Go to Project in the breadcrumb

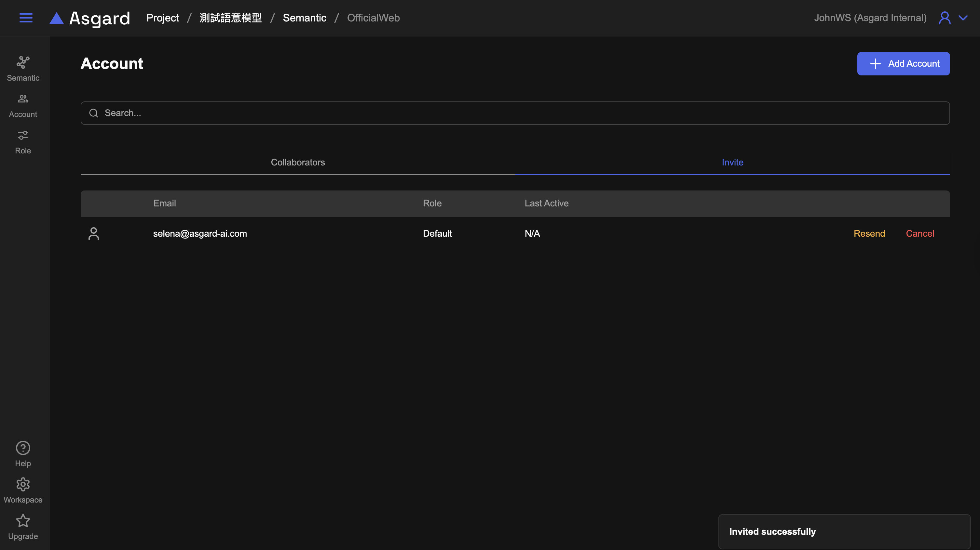[162, 18]
